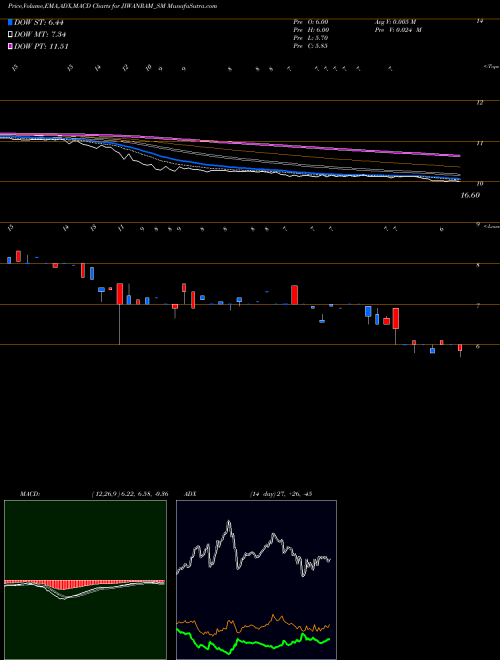Click the price axis label 11
Screen dimensions: 500x660
point(479,143)
